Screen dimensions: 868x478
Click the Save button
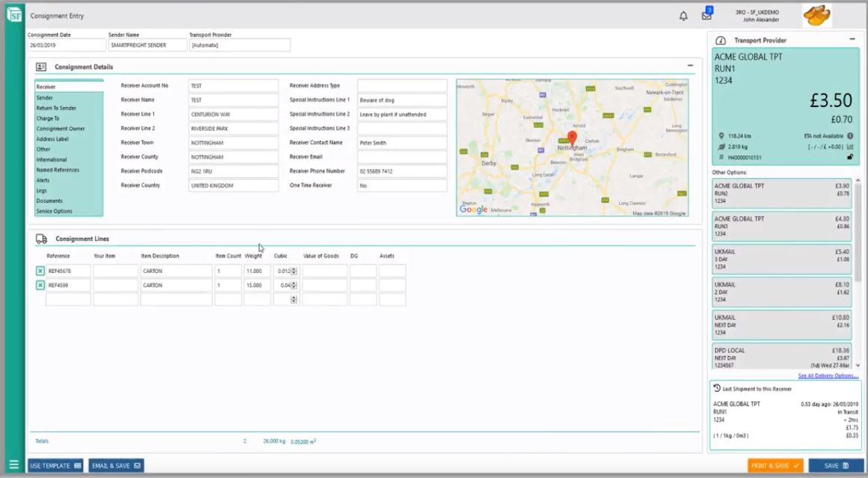pos(836,466)
